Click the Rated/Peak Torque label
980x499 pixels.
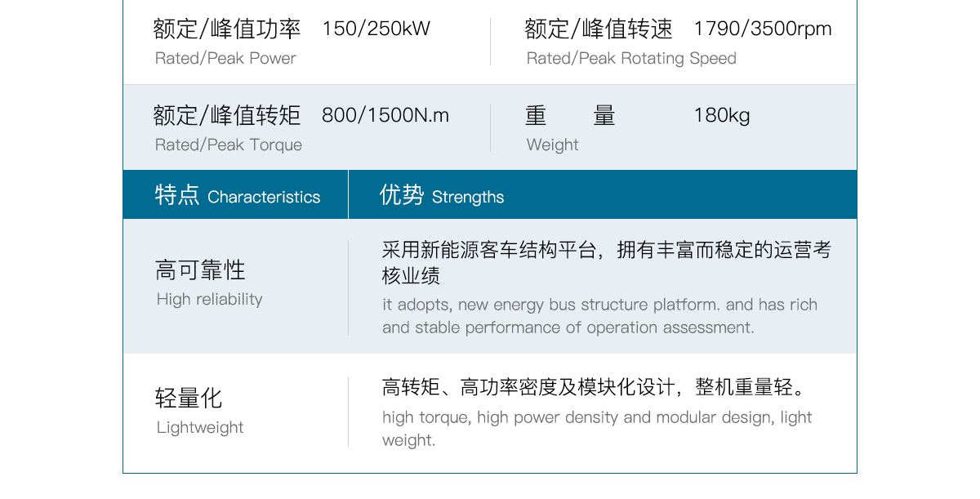click(x=229, y=145)
